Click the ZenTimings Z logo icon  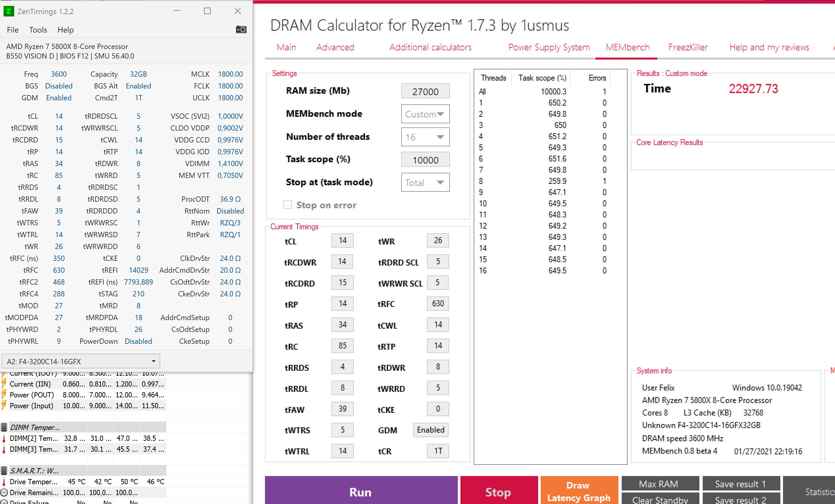point(9,11)
